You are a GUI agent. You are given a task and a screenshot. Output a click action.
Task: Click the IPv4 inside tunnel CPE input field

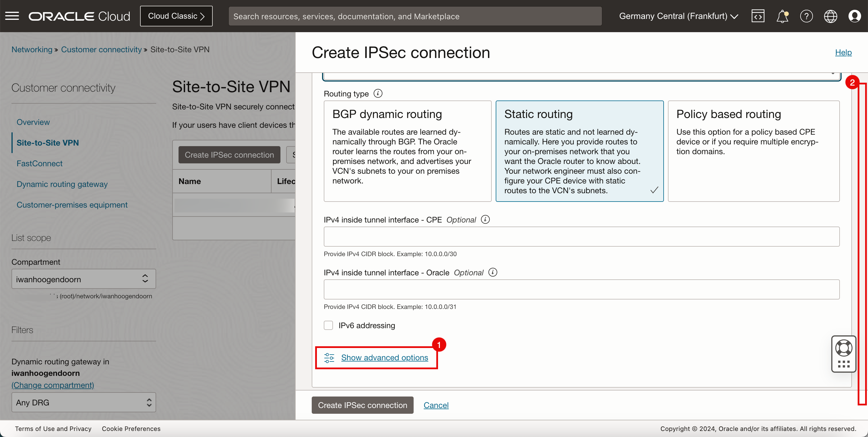click(582, 236)
